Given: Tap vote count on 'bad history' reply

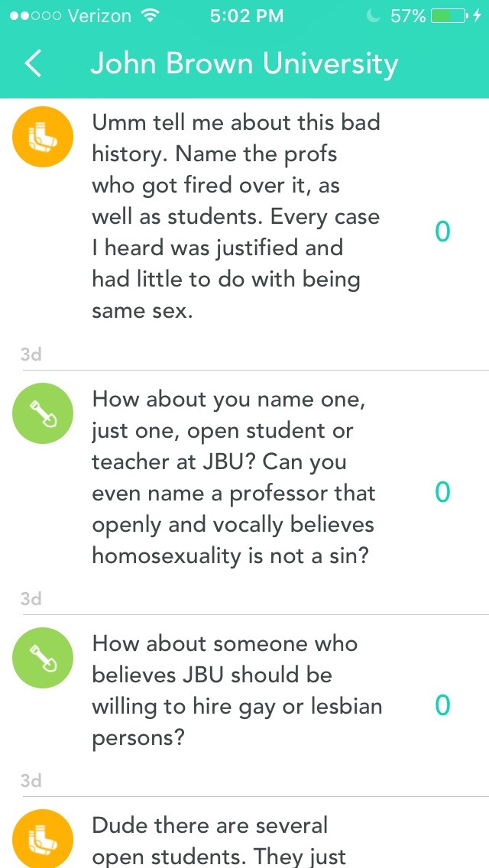Looking at the screenshot, I should pyautogui.click(x=442, y=232).
